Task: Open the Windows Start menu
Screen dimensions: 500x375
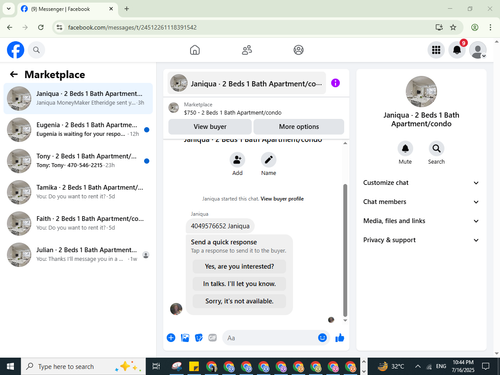Action: point(10,366)
